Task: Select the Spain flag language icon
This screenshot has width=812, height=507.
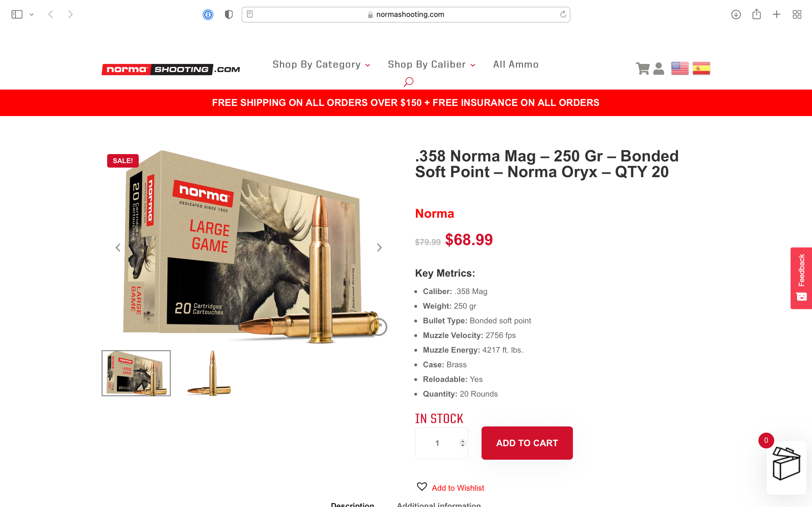Action: 701,68
